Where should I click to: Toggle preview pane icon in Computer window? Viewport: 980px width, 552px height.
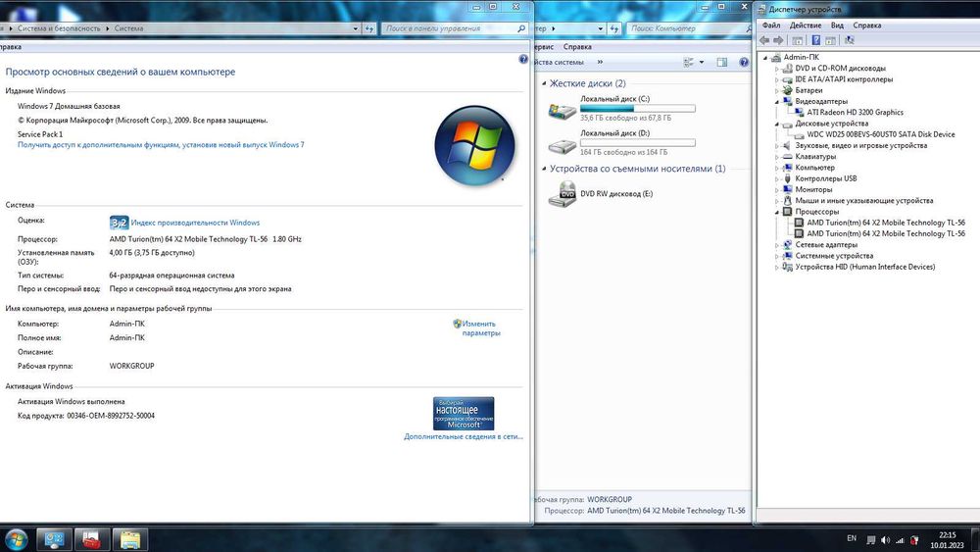pyautogui.click(x=722, y=62)
